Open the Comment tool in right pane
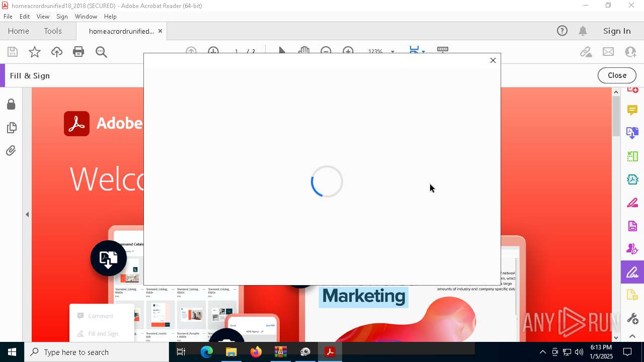The image size is (644, 362). 632,110
